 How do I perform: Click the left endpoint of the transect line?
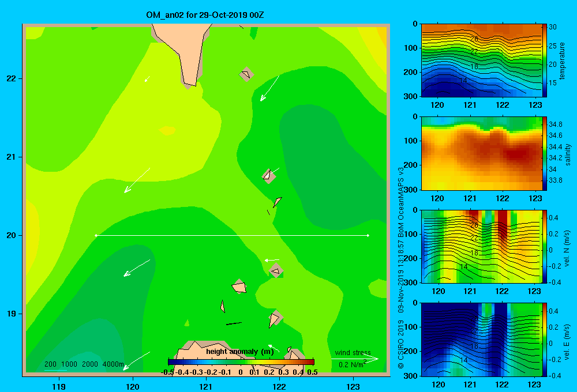96,235
